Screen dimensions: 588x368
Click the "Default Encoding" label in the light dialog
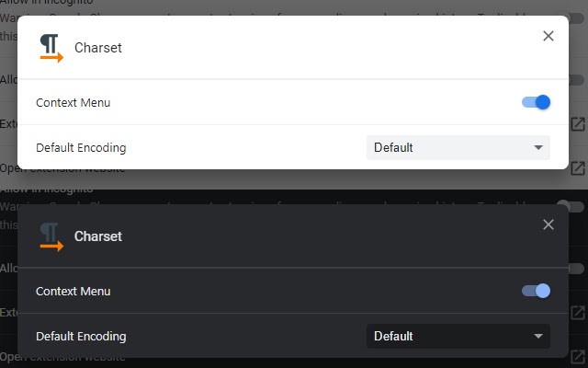click(x=81, y=147)
